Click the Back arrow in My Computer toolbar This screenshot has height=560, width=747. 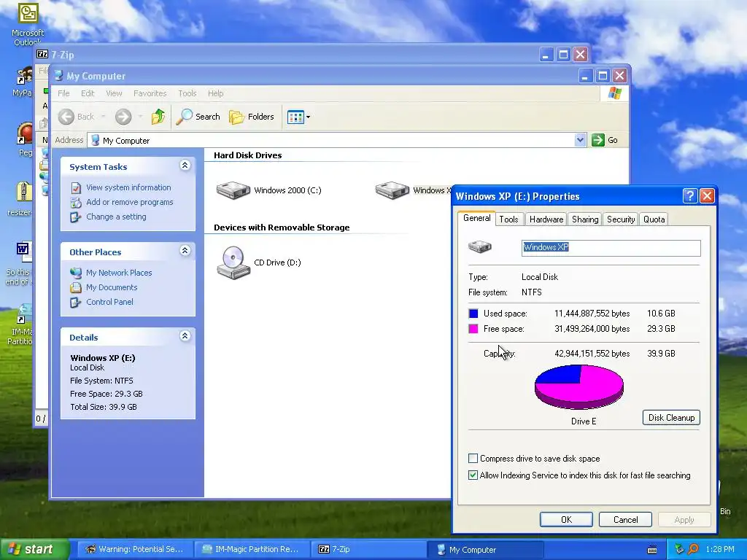tap(66, 117)
